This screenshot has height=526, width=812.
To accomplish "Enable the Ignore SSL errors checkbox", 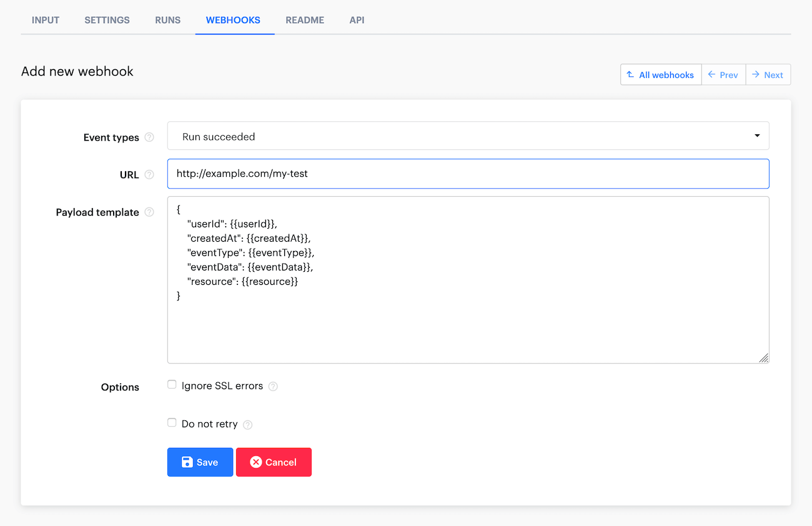I will 172,384.
